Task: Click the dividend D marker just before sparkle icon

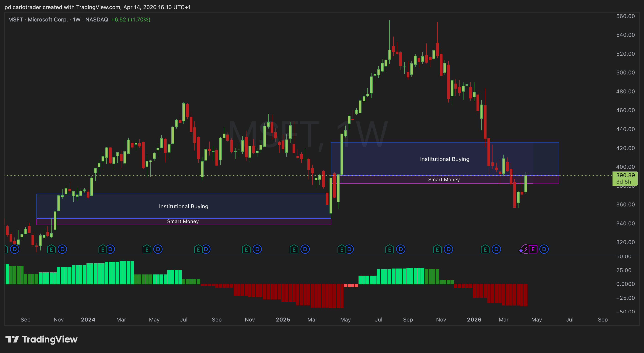Action: click(496, 249)
